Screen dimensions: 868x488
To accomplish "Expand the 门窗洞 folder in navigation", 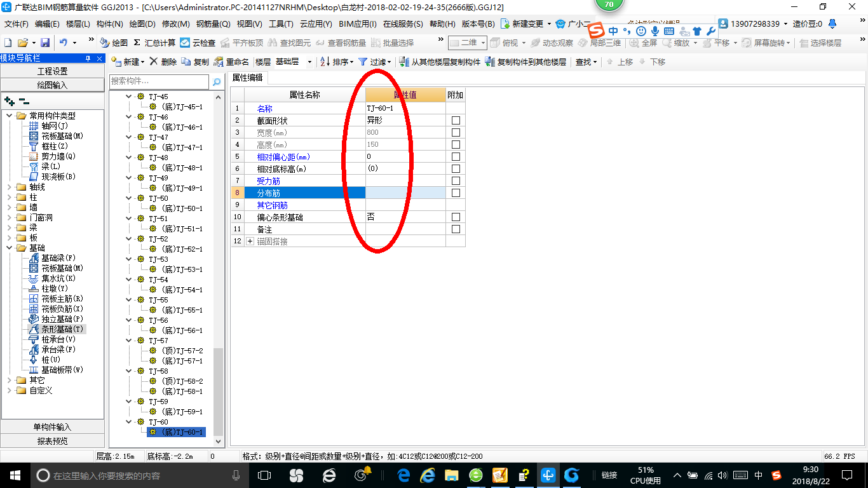I will [x=10, y=217].
